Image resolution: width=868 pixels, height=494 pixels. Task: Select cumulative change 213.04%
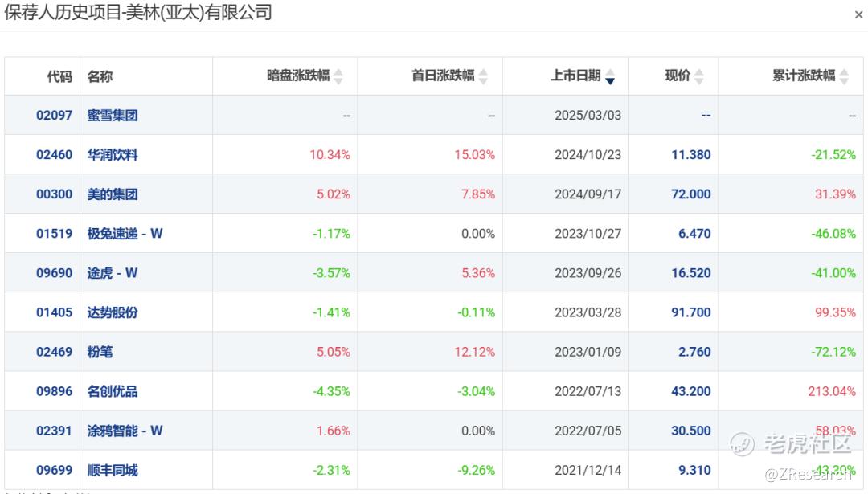832,391
